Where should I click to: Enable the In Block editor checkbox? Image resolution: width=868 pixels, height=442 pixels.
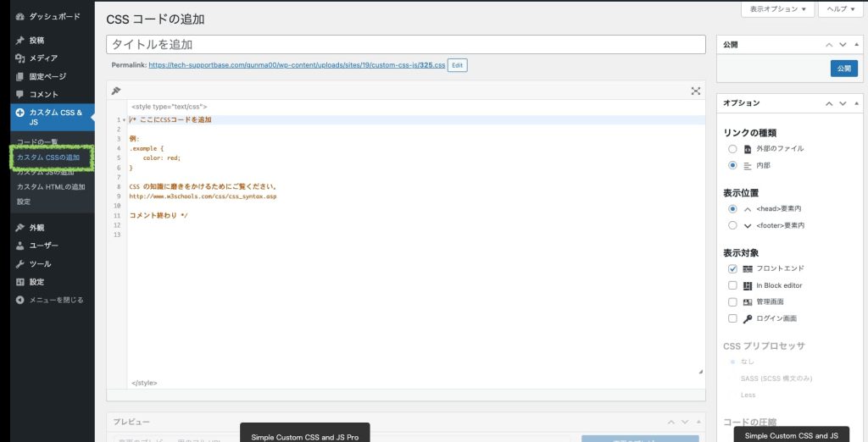(x=732, y=285)
